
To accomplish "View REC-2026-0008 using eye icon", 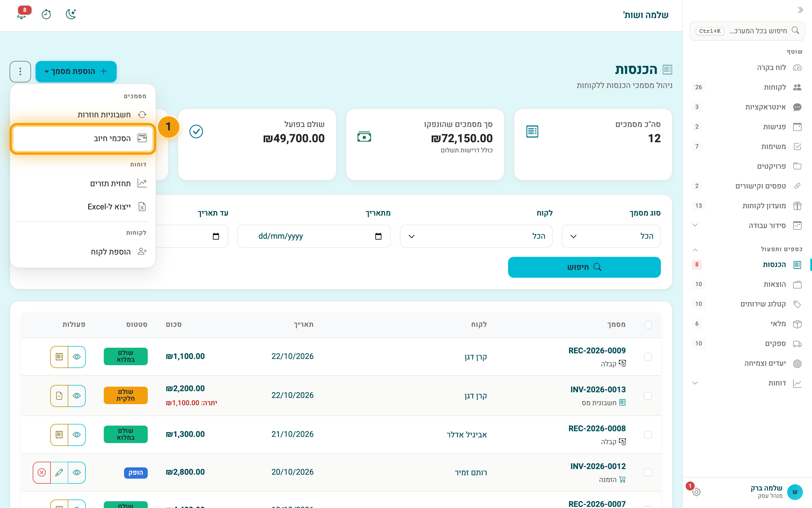I will [x=76, y=434].
